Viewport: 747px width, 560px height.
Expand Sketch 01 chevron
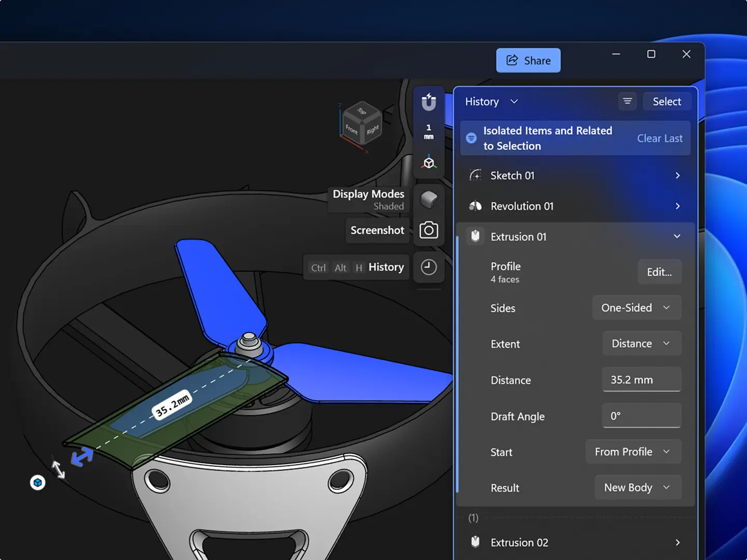[x=677, y=175]
